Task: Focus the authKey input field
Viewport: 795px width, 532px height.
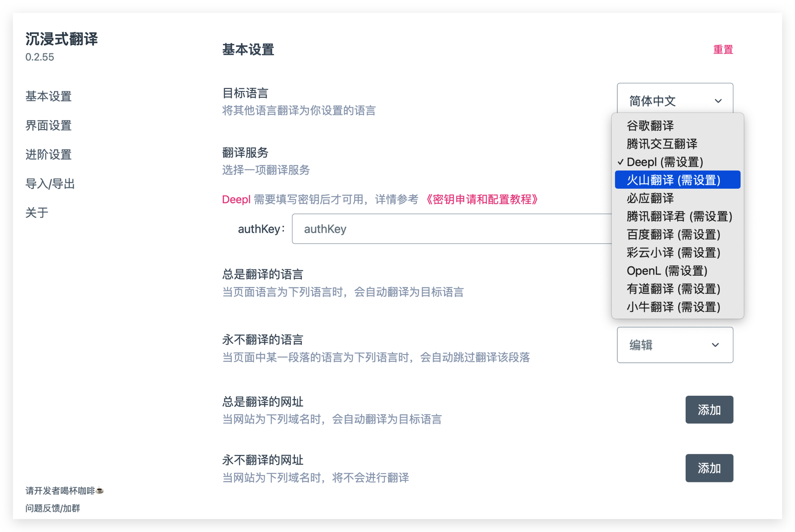Action: pyautogui.click(x=452, y=229)
